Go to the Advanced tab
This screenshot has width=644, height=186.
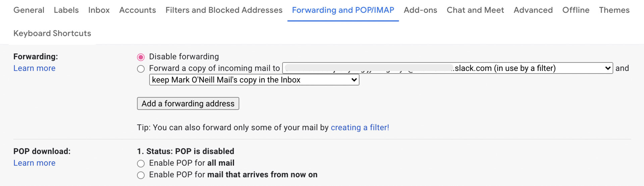coord(533,10)
